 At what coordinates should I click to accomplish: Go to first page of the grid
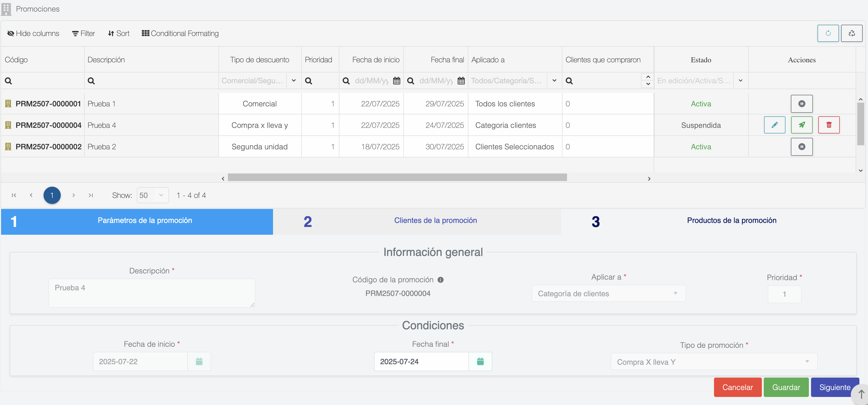point(14,195)
